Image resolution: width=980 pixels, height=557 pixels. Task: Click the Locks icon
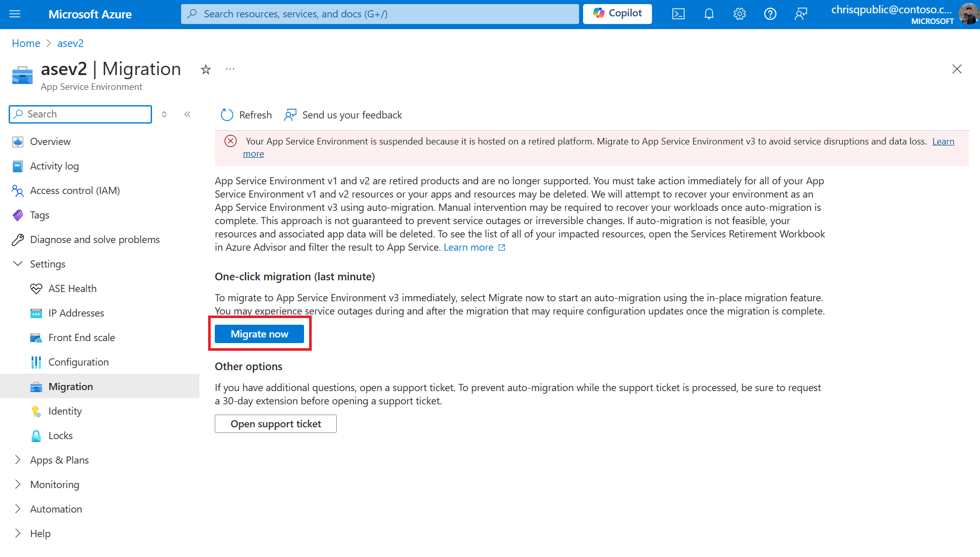click(x=36, y=435)
